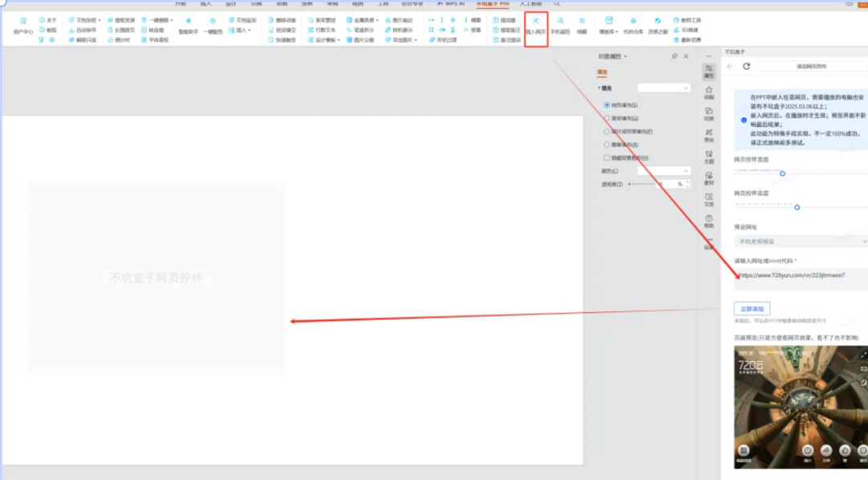Open the 颜色 color dropdown
This screenshot has width=868, height=480.
(x=663, y=171)
